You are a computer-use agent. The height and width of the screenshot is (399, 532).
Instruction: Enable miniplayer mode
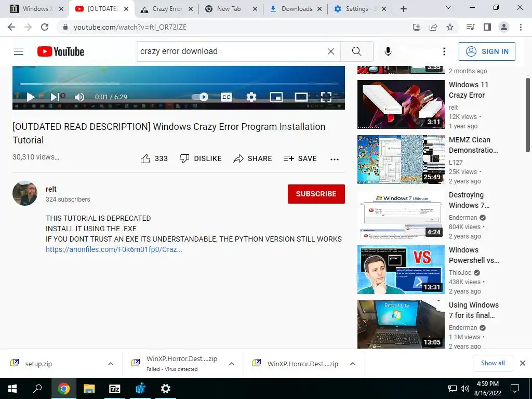(276, 97)
